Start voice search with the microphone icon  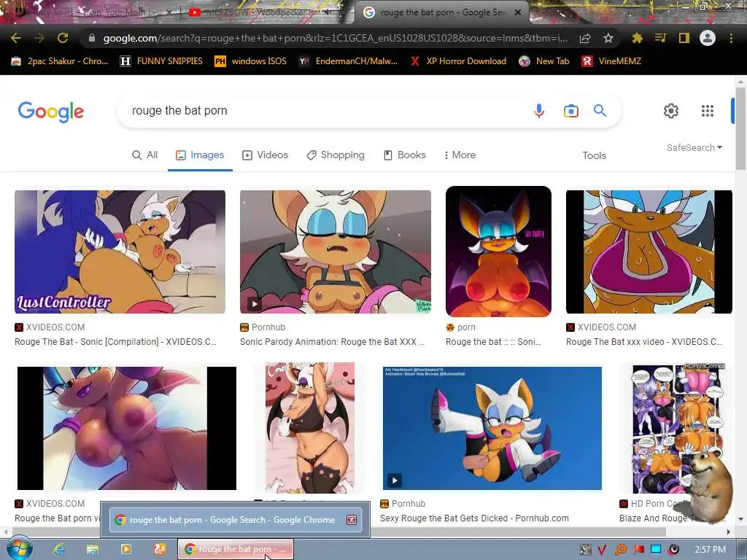coord(539,111)
